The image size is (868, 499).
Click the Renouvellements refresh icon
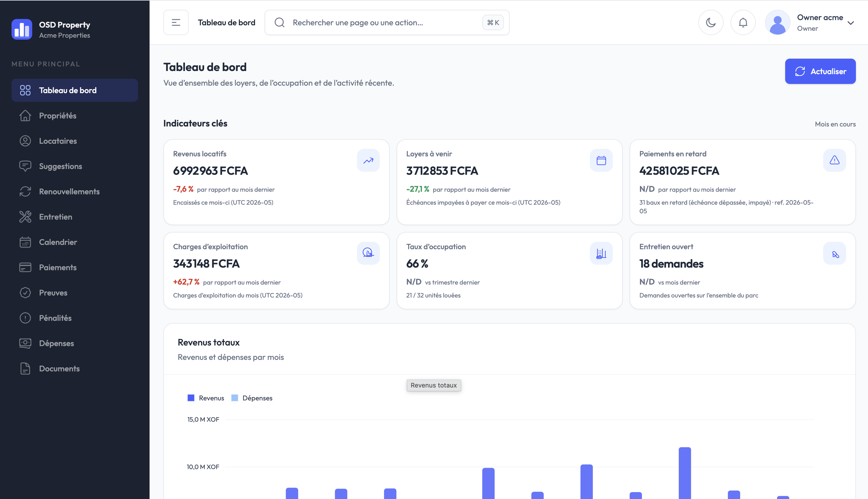[25, 191]
